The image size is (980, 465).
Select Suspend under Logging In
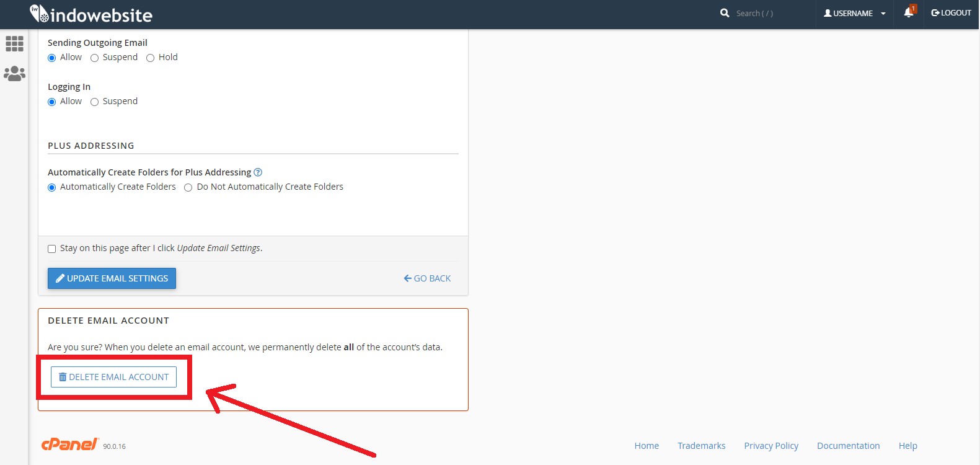coord(95,102)
